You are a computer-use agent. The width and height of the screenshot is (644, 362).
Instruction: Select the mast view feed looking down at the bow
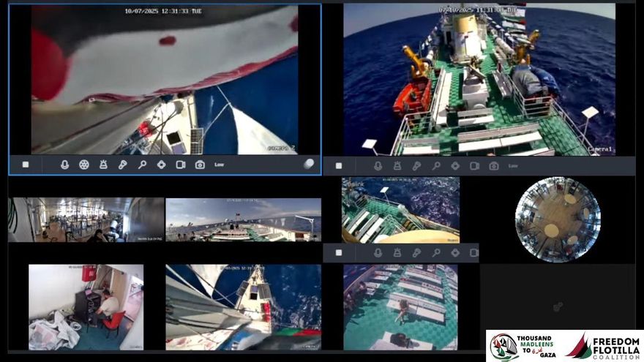pos(243,307)
